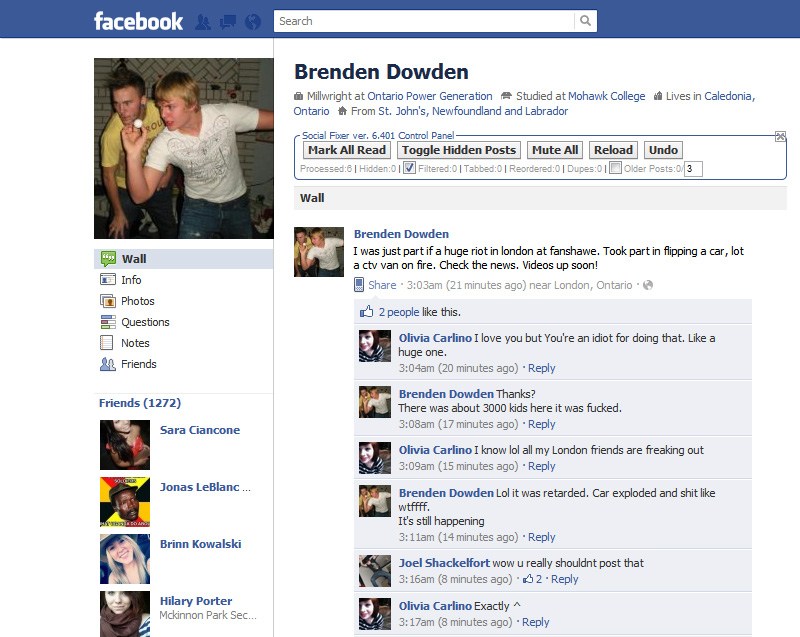800x637 pixels.
Task: Toggle the Filtered checkbox
Action: pyautogui.click(x=409, y=168)
